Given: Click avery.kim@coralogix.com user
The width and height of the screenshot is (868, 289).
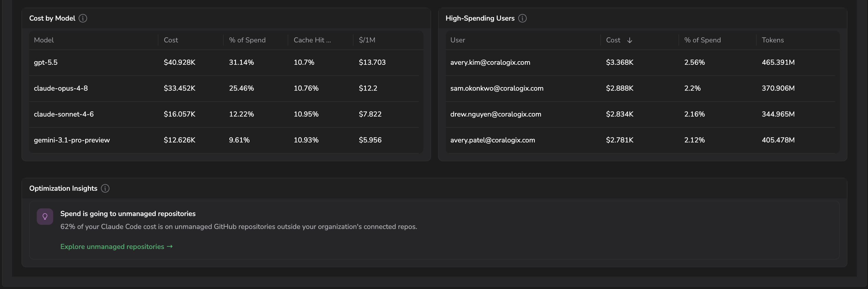Looking at the screenshot, I should click(490, 62).
